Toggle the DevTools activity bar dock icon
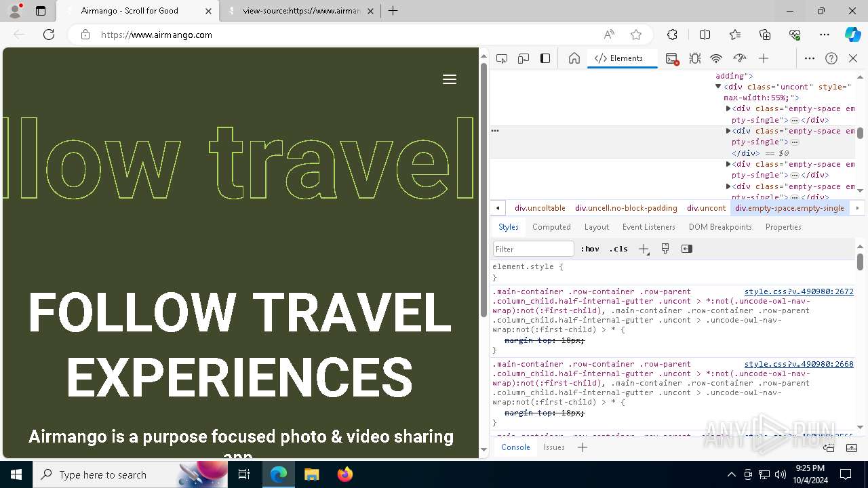This screenshot has height=488, width=868. pos(545,58)
